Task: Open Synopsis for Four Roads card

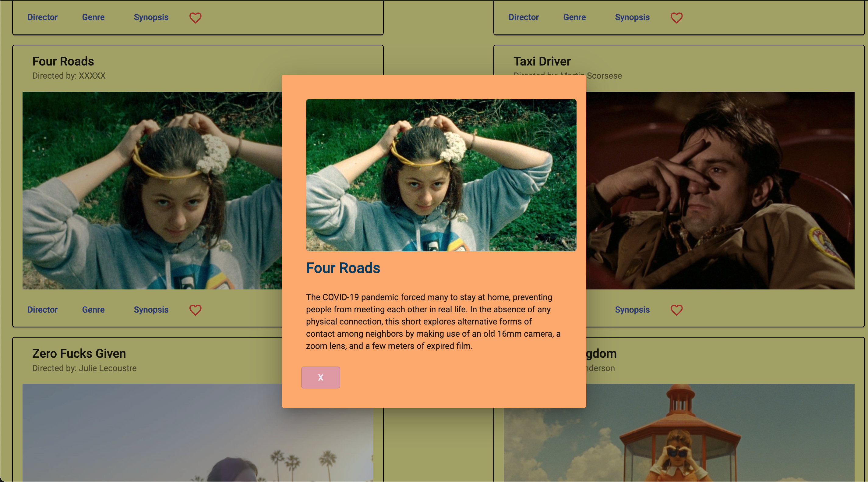Action: (x=151, y=310)
